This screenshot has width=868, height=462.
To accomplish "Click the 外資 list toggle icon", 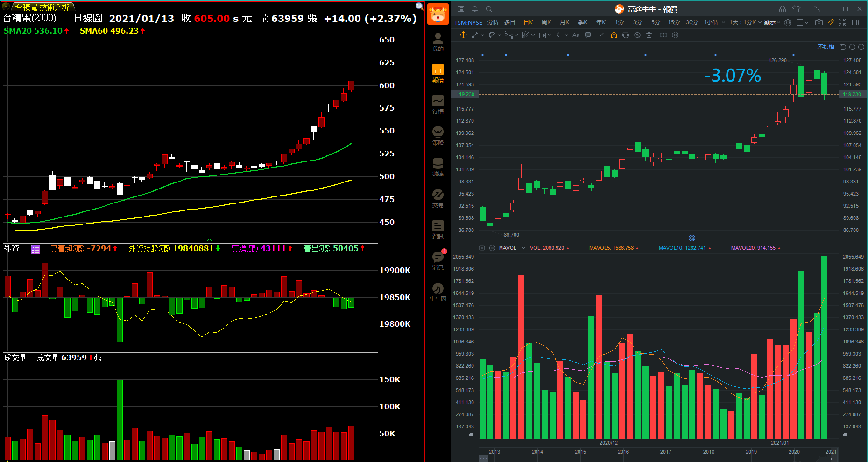I will point(35,249).
